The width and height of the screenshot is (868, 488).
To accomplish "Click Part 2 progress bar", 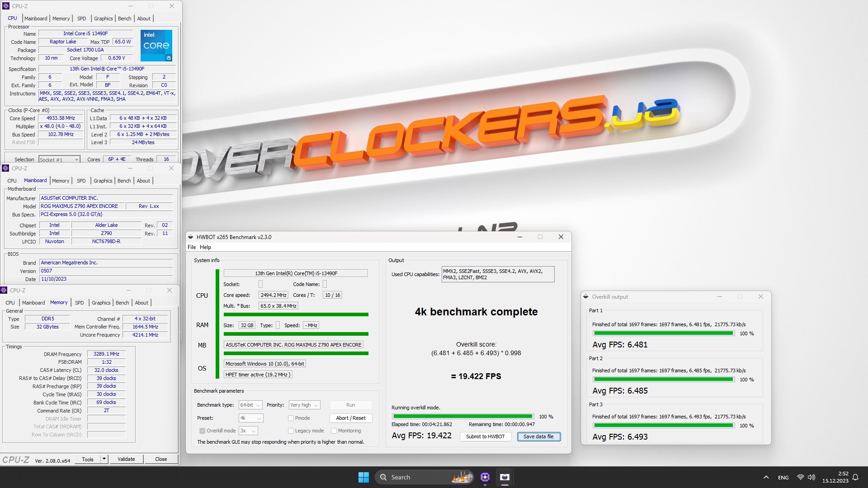I will click(x=663, y=380).
